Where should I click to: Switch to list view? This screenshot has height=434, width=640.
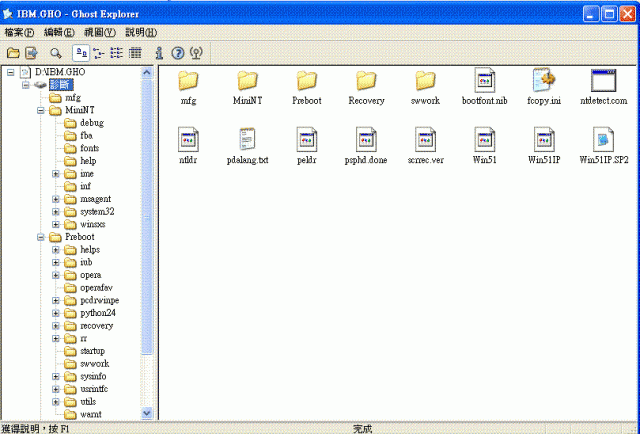117,53
